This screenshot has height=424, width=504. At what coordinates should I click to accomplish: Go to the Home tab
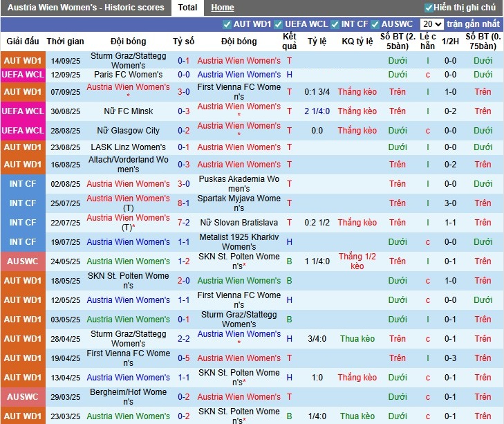click(223, 8)
